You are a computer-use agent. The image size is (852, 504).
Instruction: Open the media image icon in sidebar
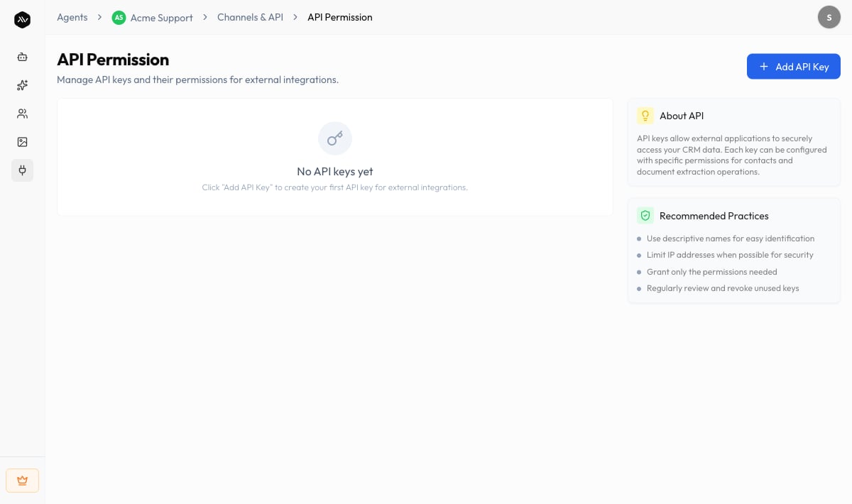[22, 142]
